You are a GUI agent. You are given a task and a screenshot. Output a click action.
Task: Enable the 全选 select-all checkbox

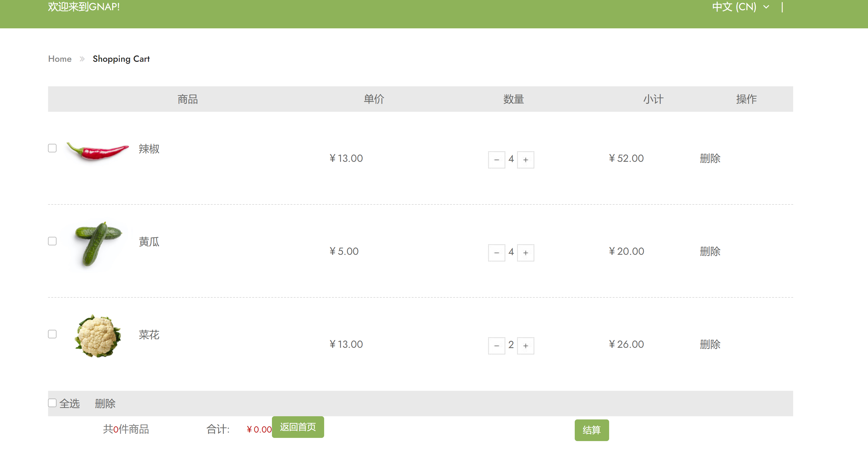[52, 403]
